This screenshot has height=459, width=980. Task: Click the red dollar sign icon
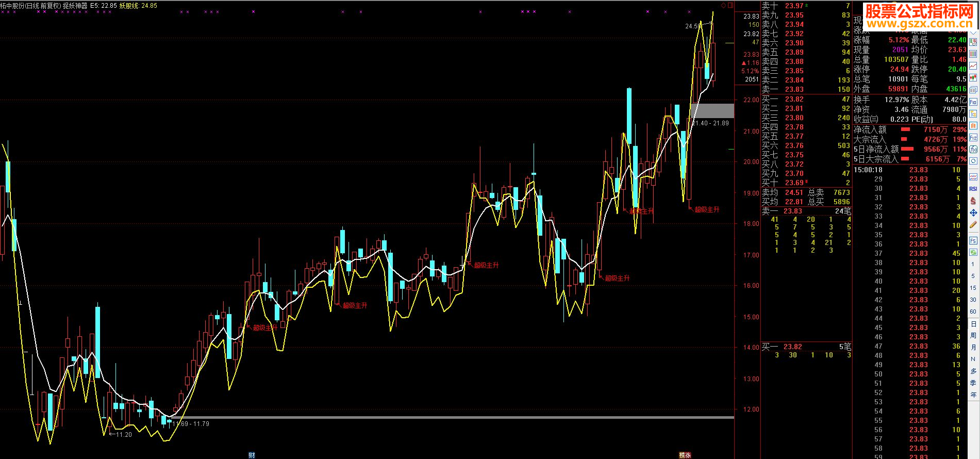[x=973, y=201]
